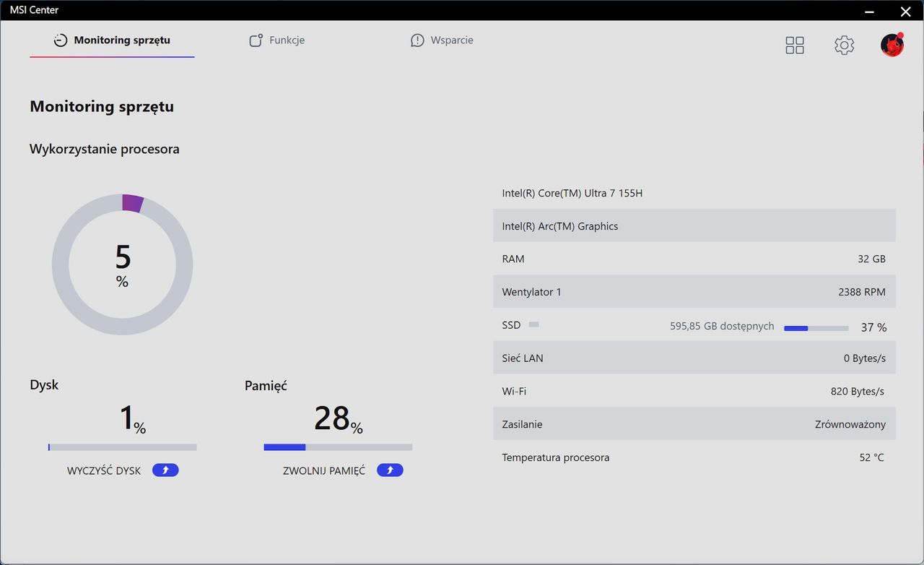Select the Intel(R) Core(TM) Ultra 7 155H row
Viewport: 924px width, 565px height.
coord(694,193)
